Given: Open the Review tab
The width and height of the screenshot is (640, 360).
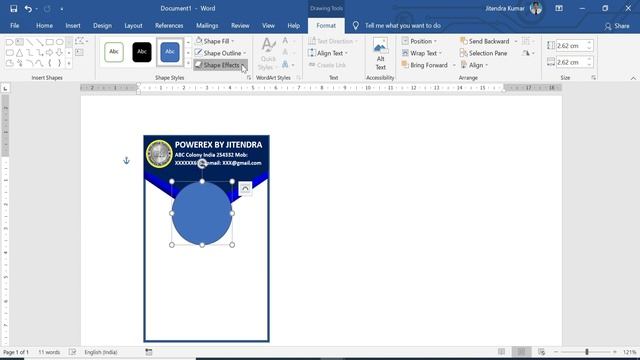Looking at the screenshot, I should coord(240,25).
